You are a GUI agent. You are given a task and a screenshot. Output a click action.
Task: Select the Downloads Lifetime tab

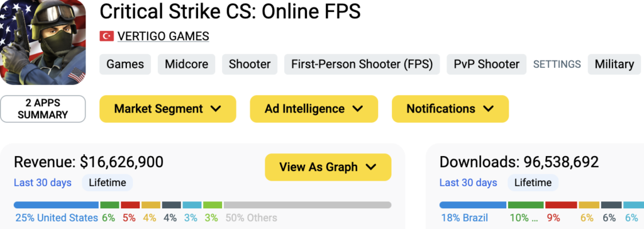533,182
